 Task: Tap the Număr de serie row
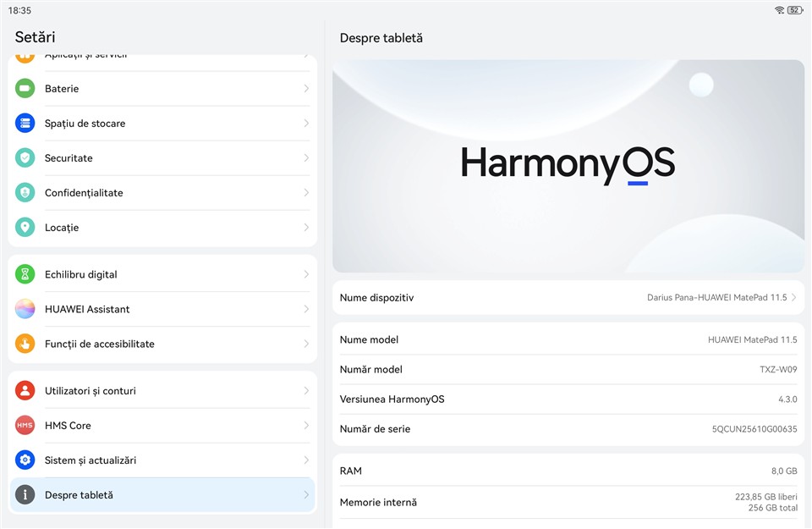568,429
